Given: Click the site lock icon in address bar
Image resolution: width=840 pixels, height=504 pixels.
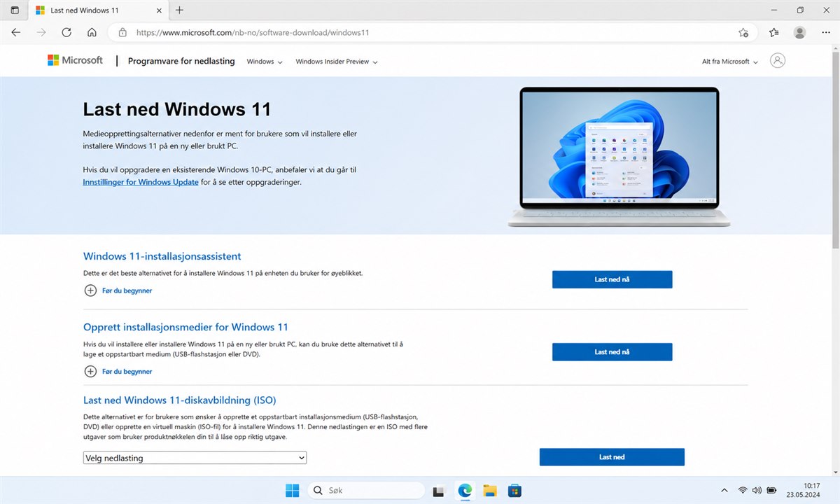Looking at the screenshot, I should pos(122,32).
